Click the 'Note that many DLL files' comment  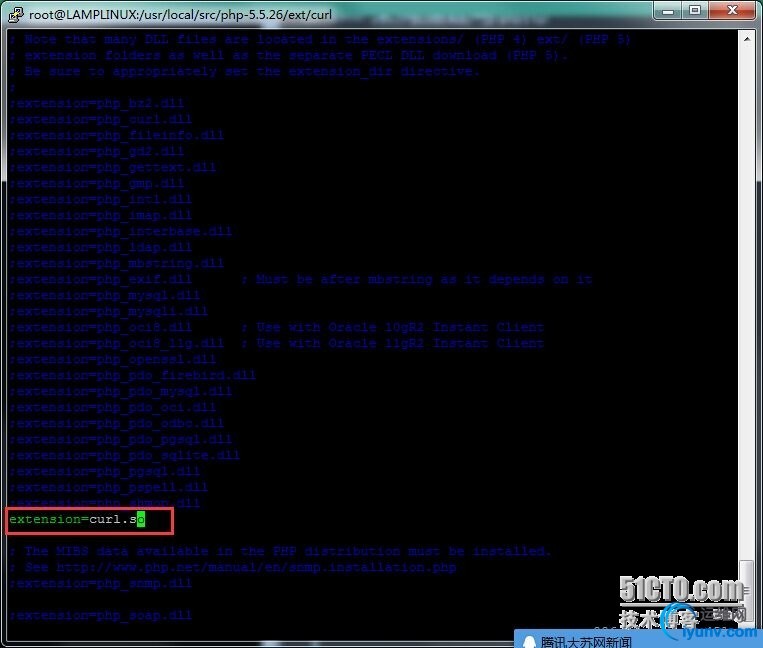pos(320,39)
